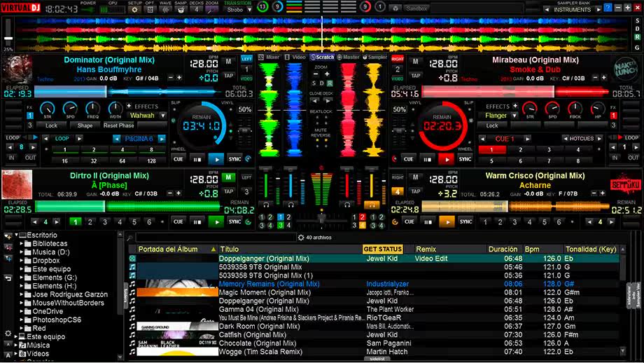
Task: Select red hotcue 1 on Mirabeau deck
Action: (491, 150)
